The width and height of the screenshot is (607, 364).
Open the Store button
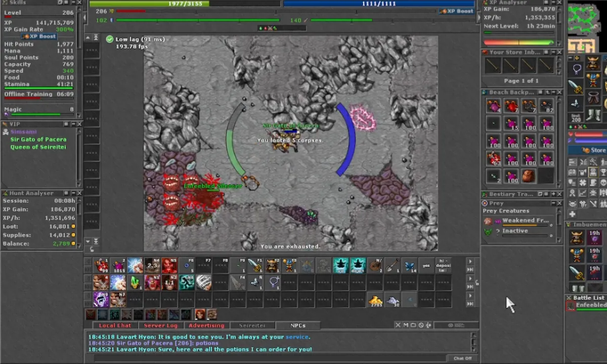click(x=593, y=150)
